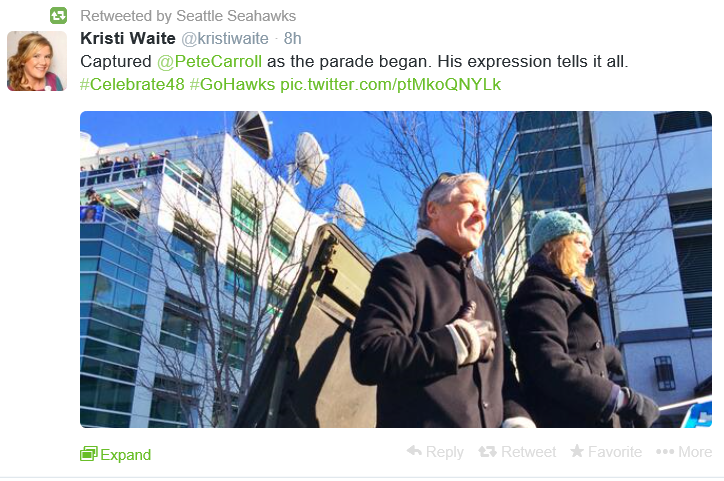Open the More options menu label
The height and width of the screenshot is (481, 724).
coord(695,451)
